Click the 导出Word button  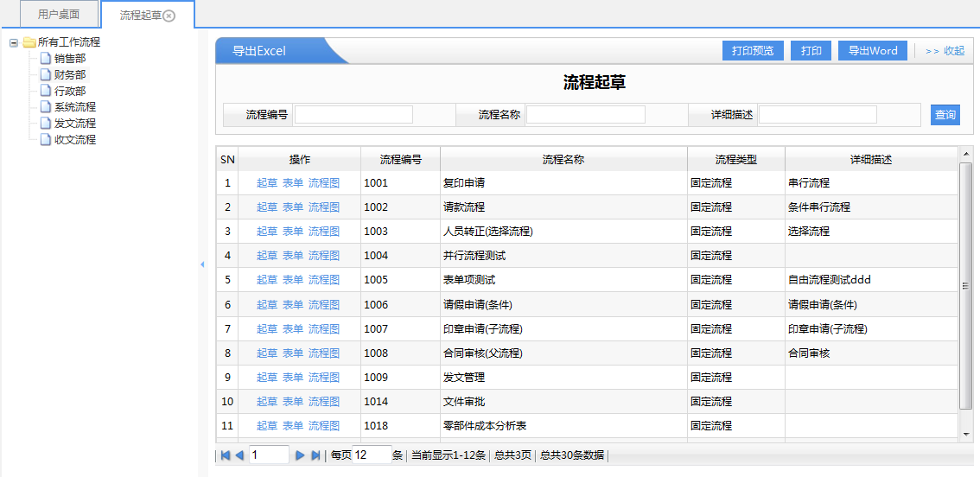pyautogui.click(x=872, y=51)
